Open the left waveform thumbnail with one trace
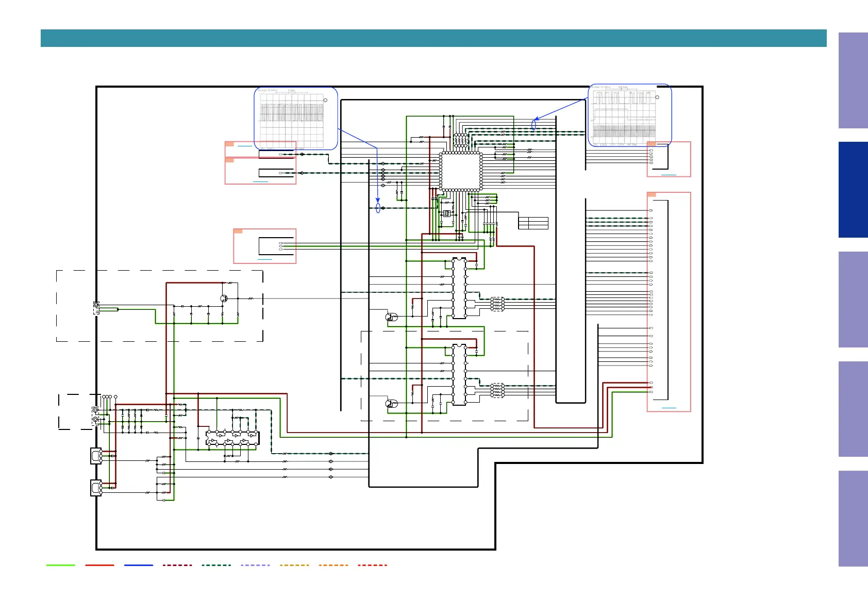The height and width of the screenshot is (614, 868). pyautogui.click(x=296, y=119)
